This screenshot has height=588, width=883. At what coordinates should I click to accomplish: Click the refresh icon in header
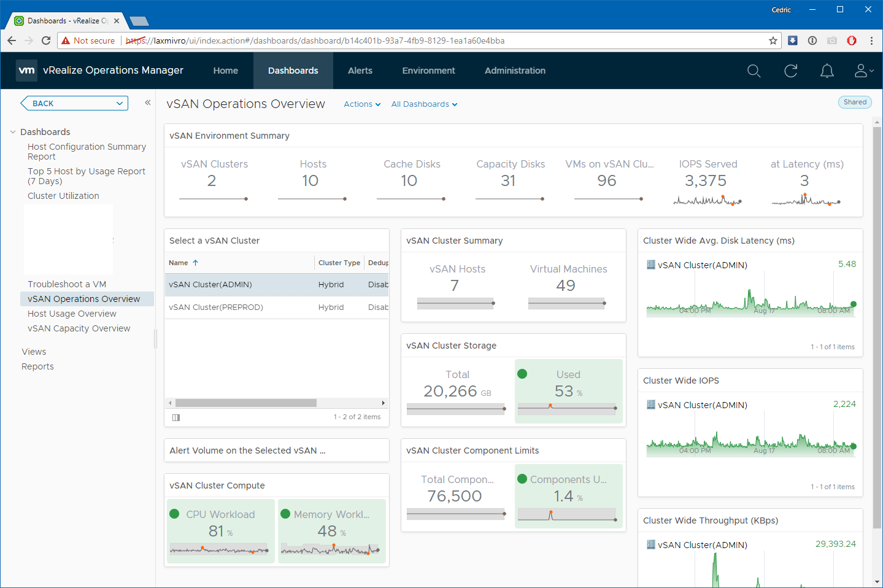pyautogui.click(x=790, y=71)
